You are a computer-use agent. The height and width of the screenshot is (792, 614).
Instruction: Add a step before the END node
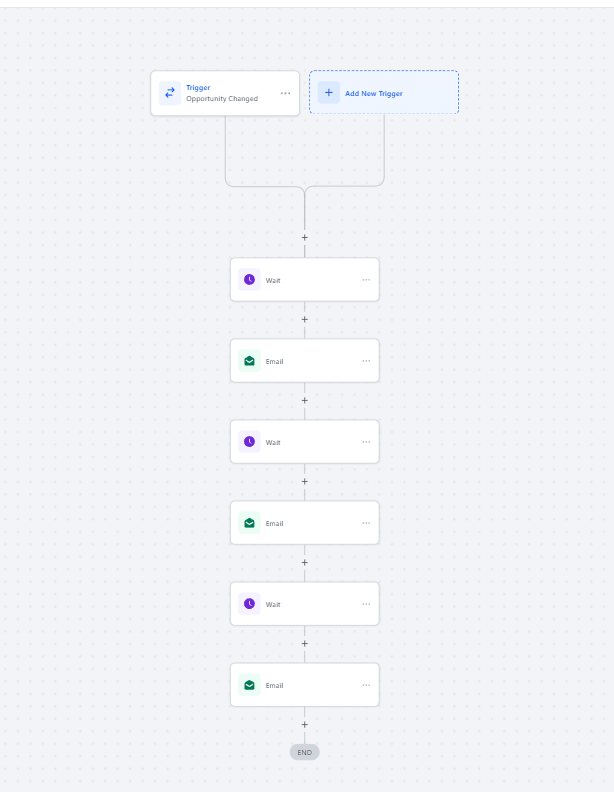point(305,725)
